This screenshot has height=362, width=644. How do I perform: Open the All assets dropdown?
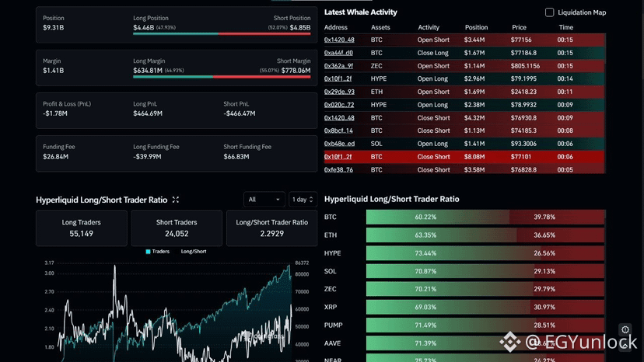point(264,200)
